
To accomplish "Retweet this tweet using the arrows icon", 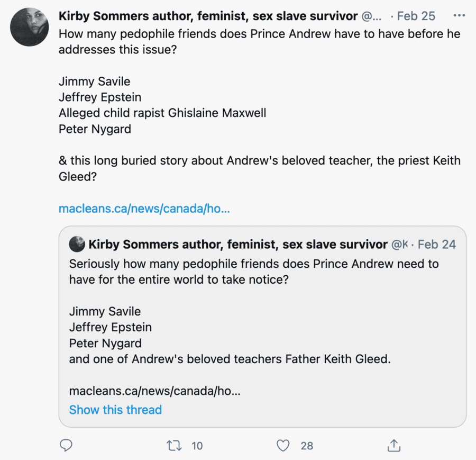I will [173, 446].
